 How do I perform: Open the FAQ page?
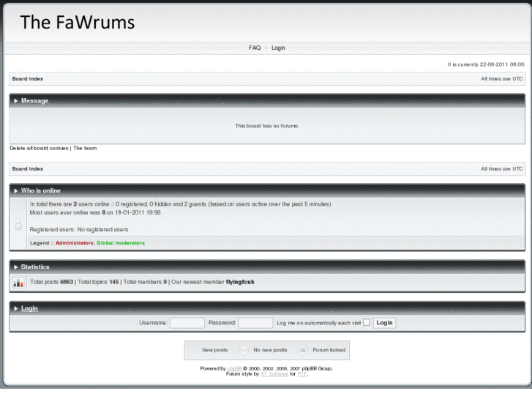point(255,48)
